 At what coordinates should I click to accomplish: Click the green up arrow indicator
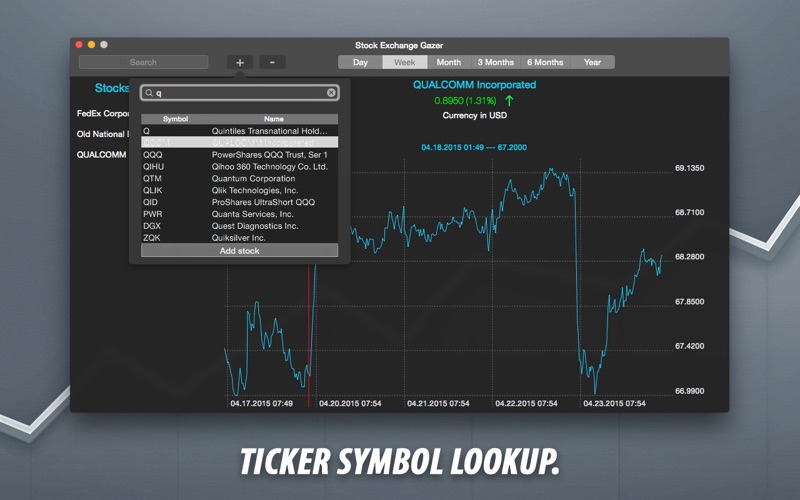click(509, 101)
